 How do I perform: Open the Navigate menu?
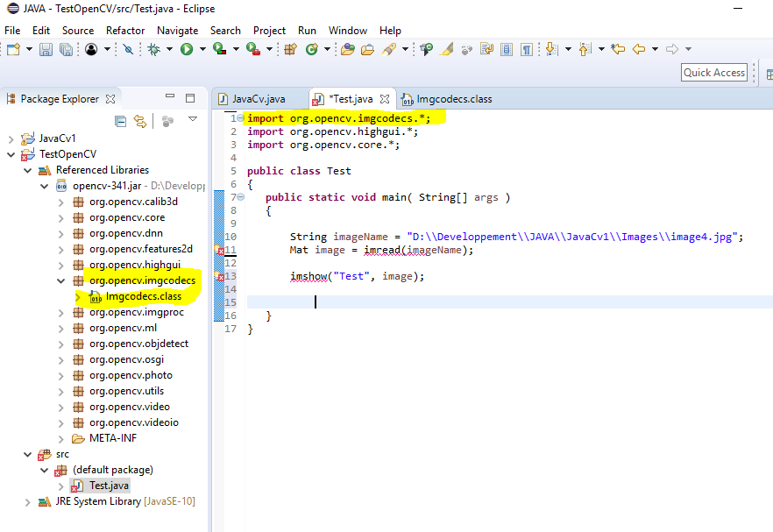pyautogui.click(x=177, y=30)
